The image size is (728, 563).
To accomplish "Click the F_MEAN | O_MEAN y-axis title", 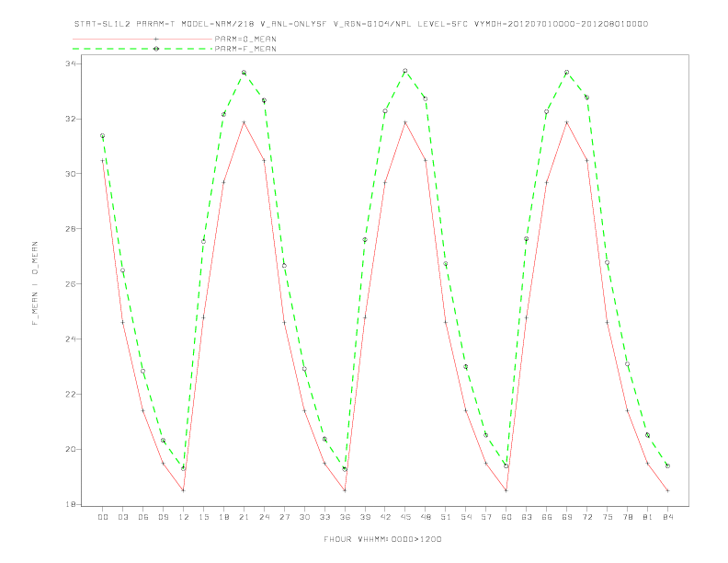I will (x=35, y=283).
